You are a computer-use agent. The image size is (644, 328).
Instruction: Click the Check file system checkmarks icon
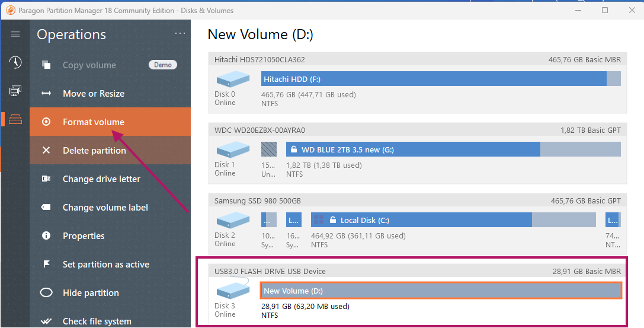coord(46,321)
